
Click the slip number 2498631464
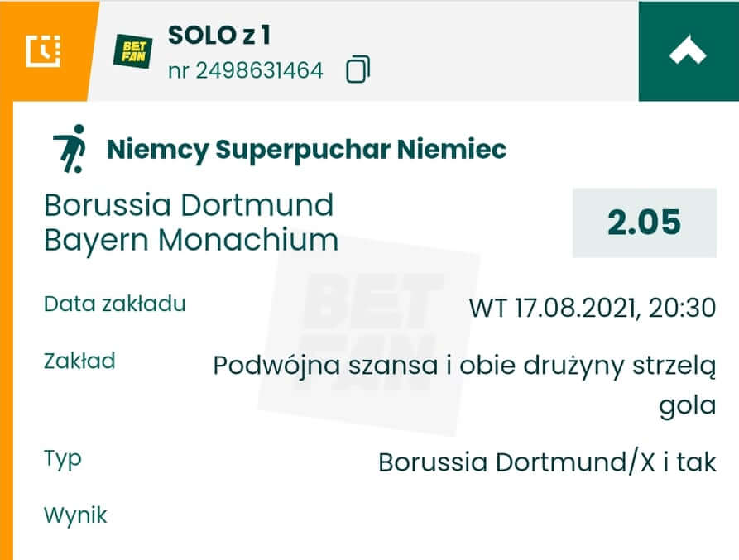pyautogui.click(x=246, y=70)
